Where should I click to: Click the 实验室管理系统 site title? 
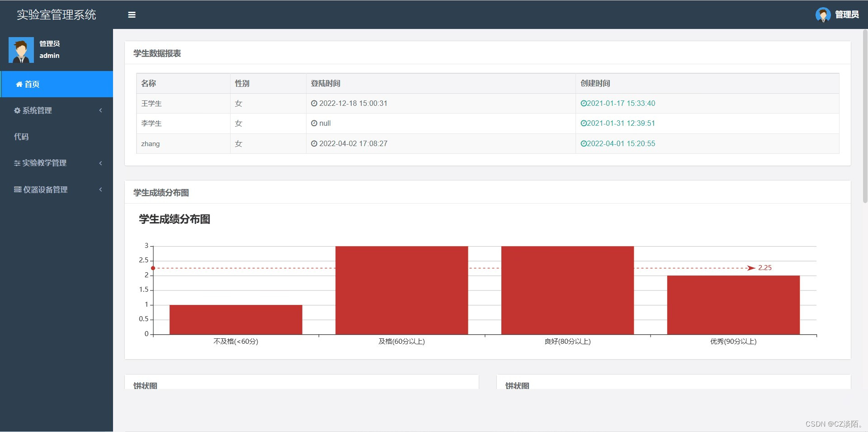57,14
